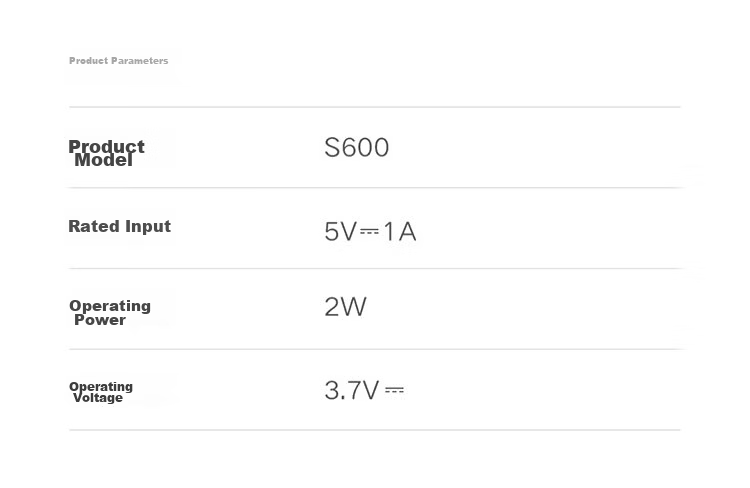Click the bottom divider under 3.7V row
750x488 pixels.
click(375, 430)
